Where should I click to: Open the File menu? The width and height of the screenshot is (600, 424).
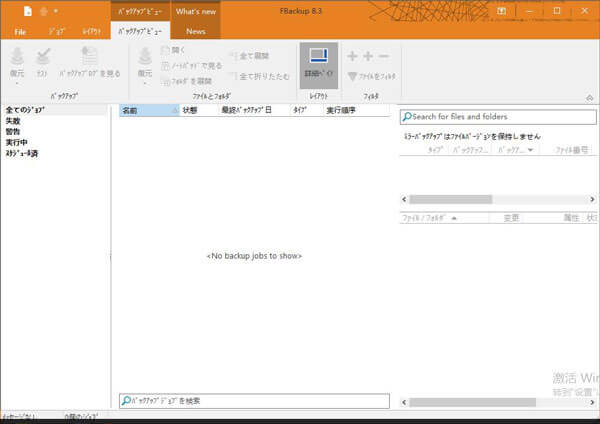pyautogui.click(x=20, y=32)
